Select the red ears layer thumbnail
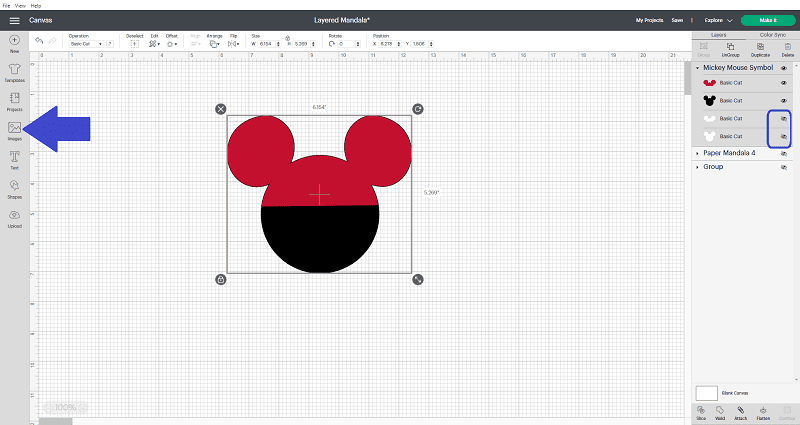800x425 pixels. [x=709, y=83]
